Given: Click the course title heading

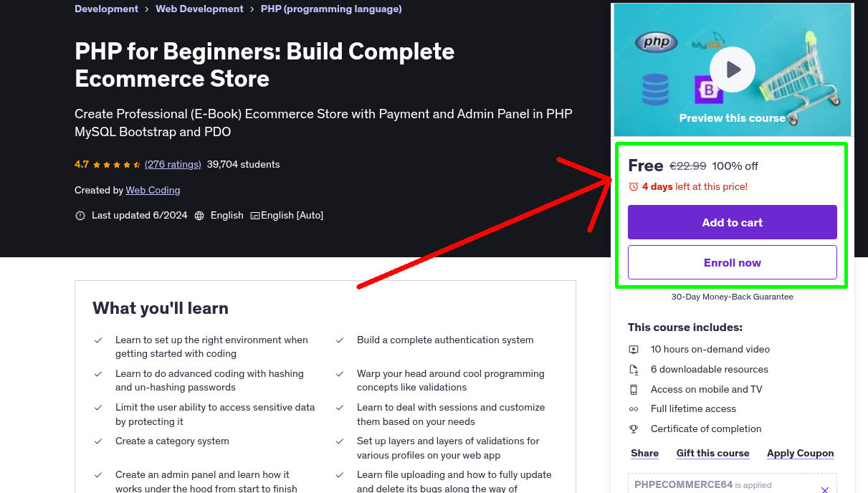Looking at the screenshot, I should [264, 64].
